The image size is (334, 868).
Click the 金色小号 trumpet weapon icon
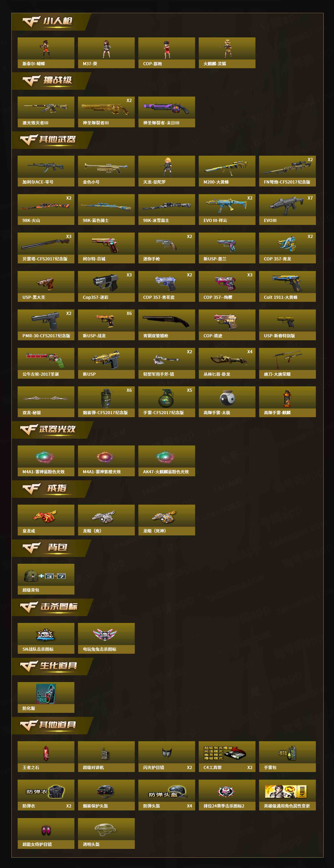coord(106,171)
